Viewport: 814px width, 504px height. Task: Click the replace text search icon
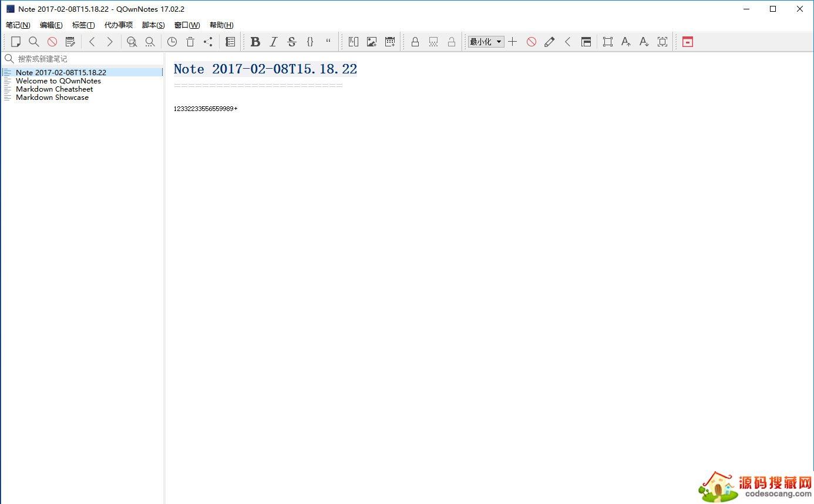pos(150,42)
